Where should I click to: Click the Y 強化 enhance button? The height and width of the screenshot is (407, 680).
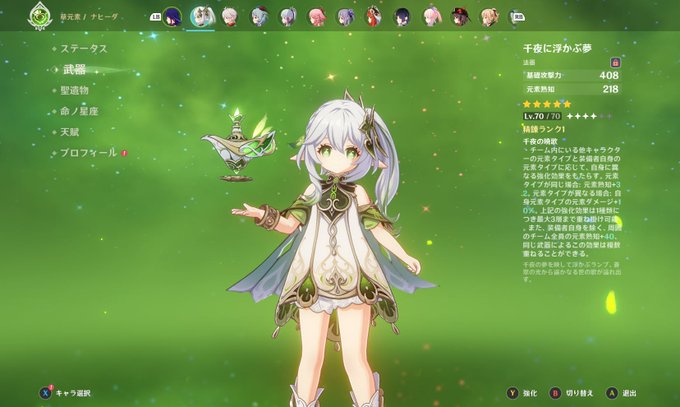point(522,393)
